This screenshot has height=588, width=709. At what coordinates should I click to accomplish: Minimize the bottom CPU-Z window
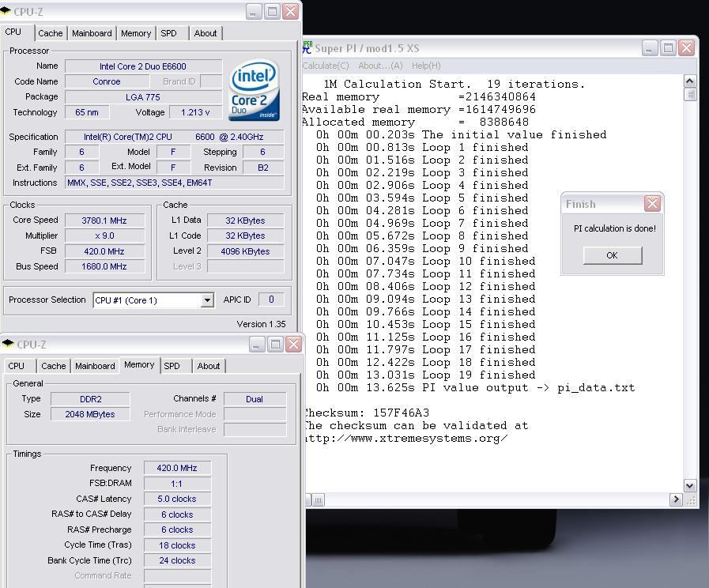coord(257,345)
